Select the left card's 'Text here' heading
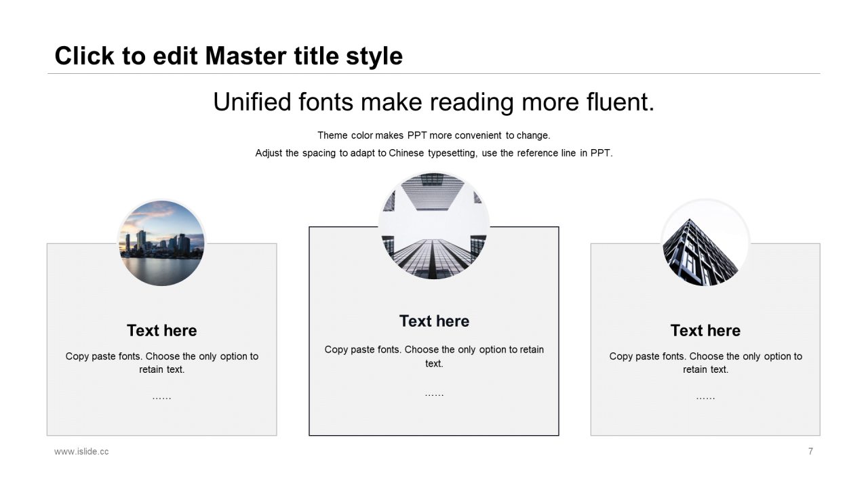 click(x=161, y=330)
